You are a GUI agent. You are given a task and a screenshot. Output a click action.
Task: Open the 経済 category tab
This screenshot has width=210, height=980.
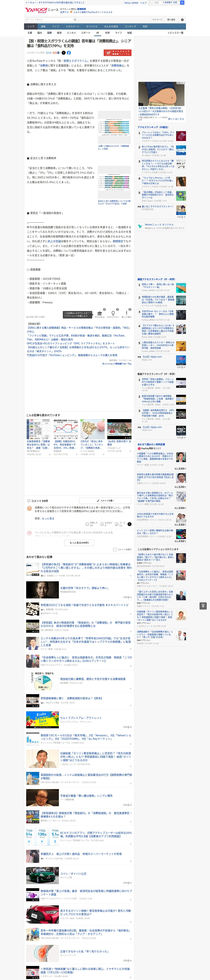59,33
